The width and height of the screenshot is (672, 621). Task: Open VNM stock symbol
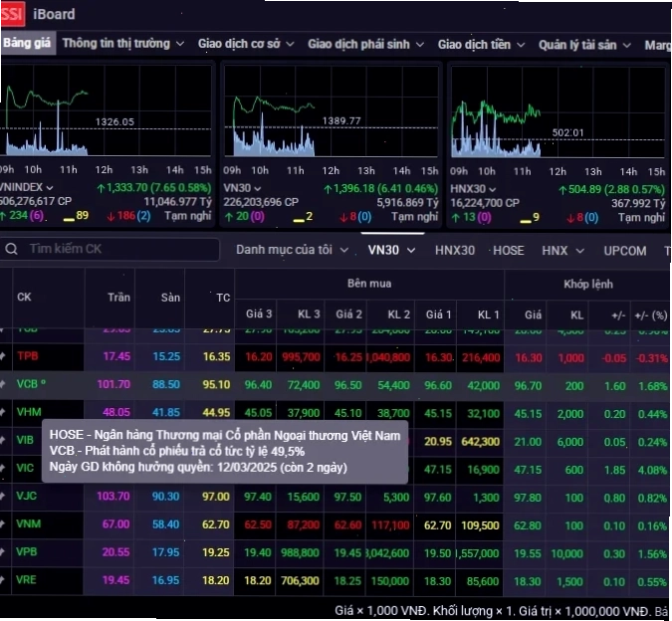tap(28, 523)
